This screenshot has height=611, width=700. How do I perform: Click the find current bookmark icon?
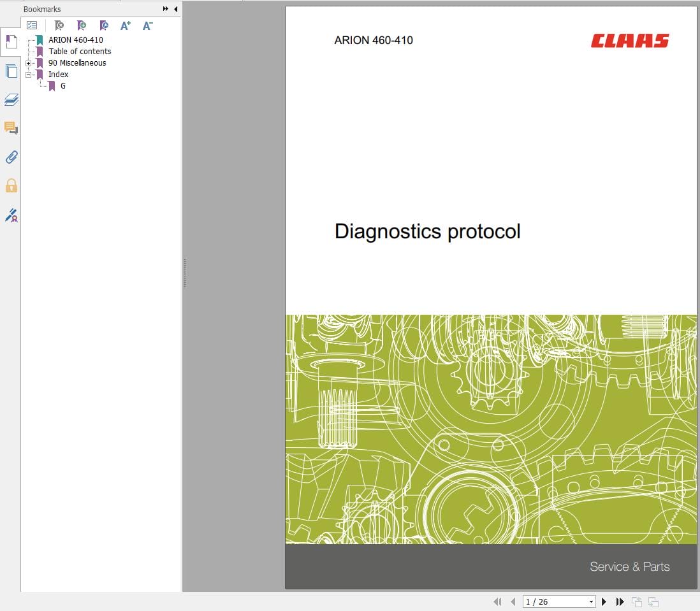point(103,25)
